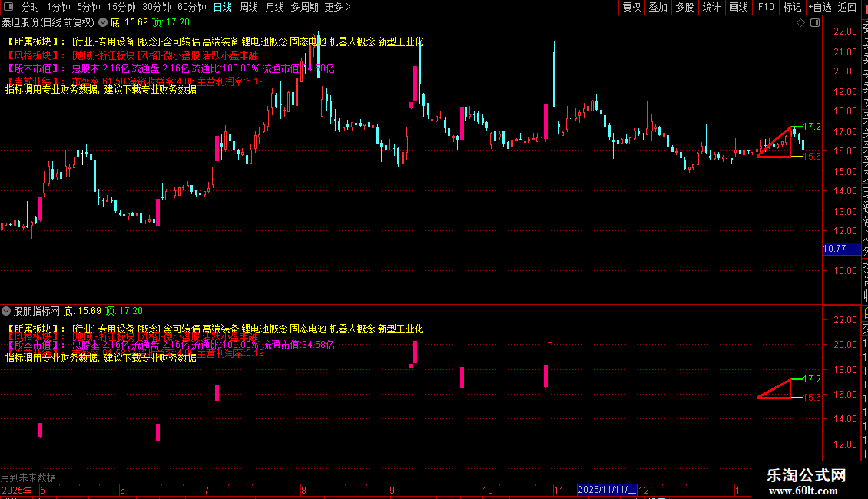Click the 用到未来数据 notice text
The width and height of the screenshot is (868, 499).
point(28,477)
